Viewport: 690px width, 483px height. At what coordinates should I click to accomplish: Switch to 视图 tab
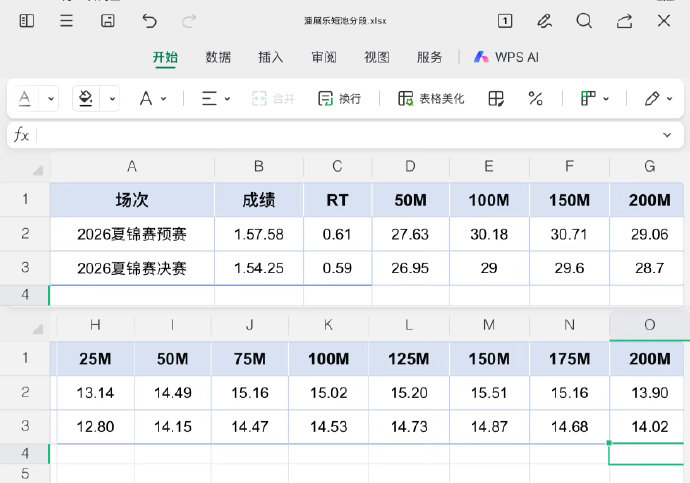tap(377, 57)
